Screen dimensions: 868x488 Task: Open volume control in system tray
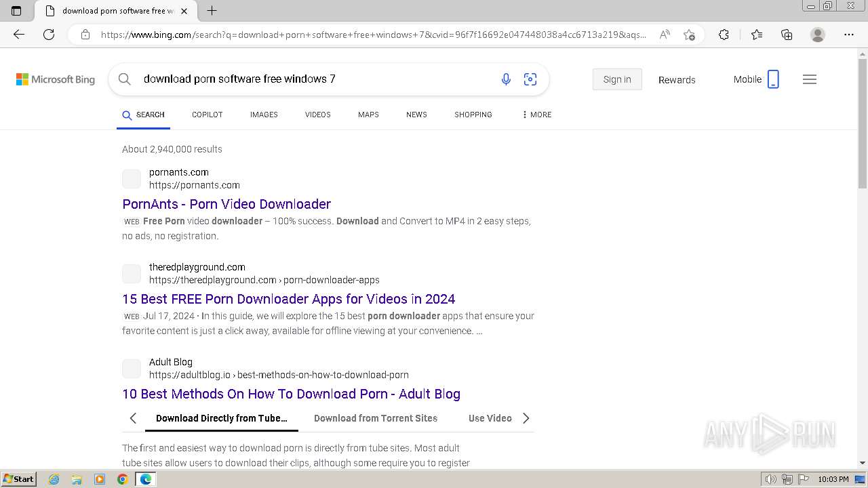[771, 479]
